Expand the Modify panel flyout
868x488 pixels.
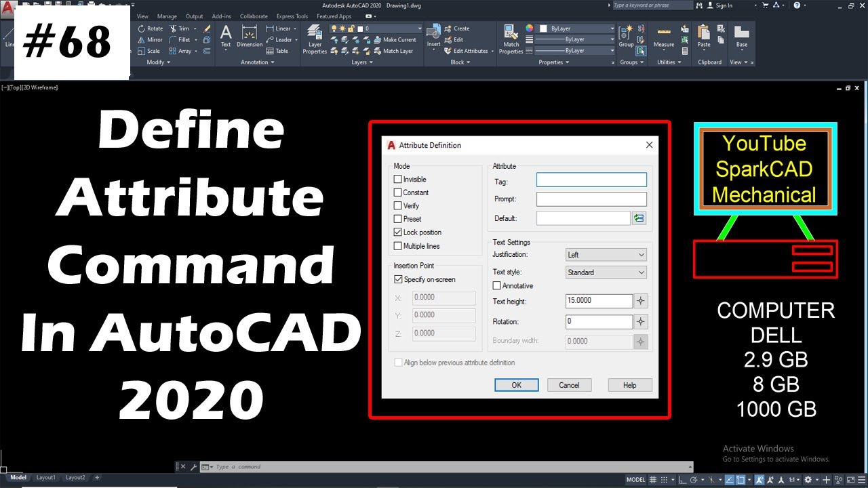159,62
